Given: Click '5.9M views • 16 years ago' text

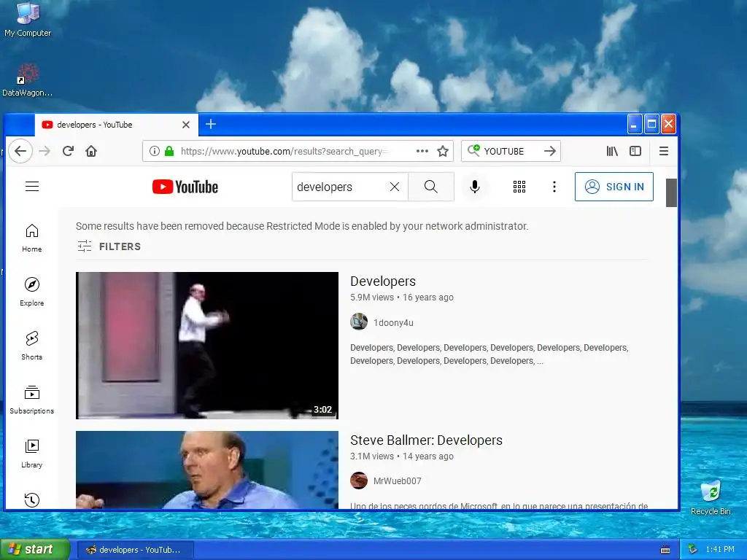Looking at the screenshot, I should click(402, 297).
